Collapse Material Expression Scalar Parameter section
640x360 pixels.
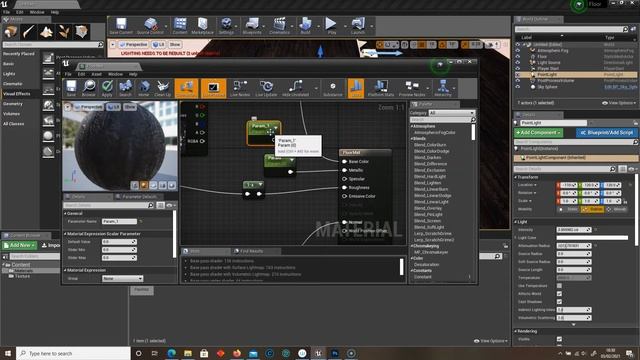(65, 234)
